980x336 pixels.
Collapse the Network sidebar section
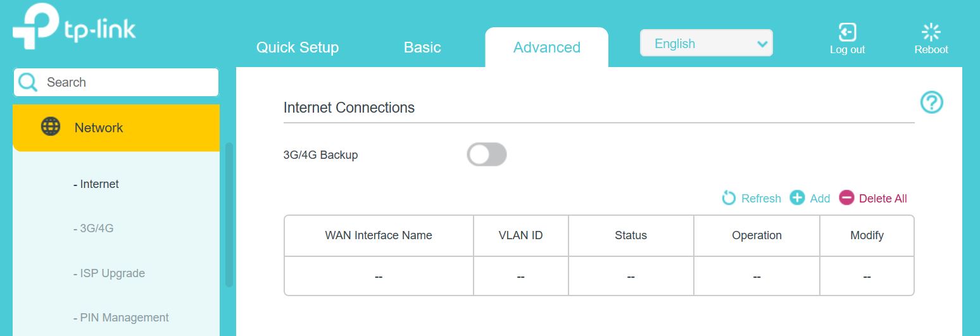[116, 128]
